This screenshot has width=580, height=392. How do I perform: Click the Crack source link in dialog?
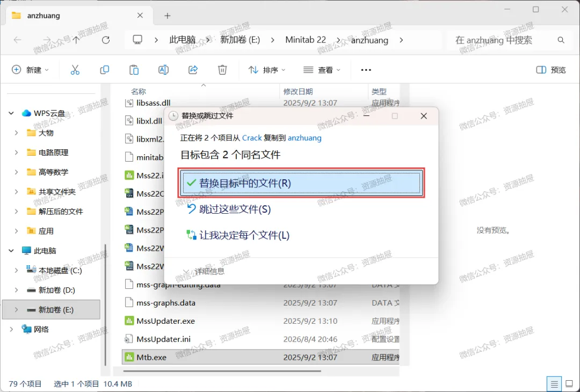point(252,138)
